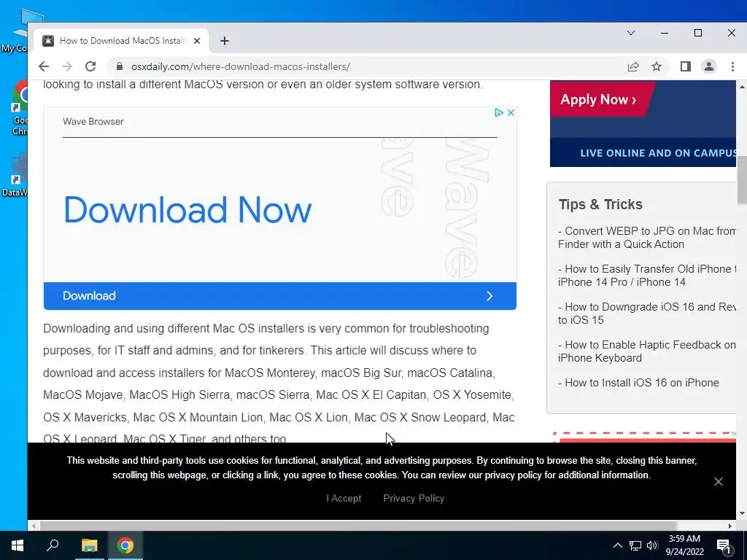Screen dimensions: 747x560
Task: Click the My Computer desktop icon
Action: click(x=15, y=31)
